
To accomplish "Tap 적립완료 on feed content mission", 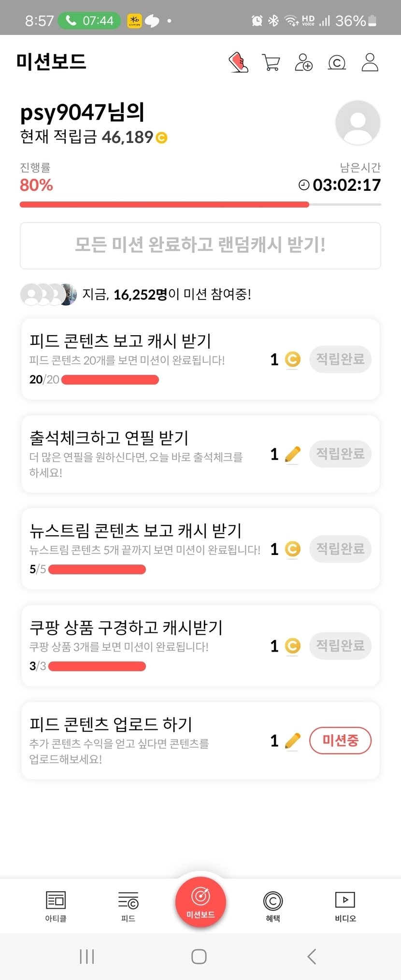I will (x=340, y=359).
